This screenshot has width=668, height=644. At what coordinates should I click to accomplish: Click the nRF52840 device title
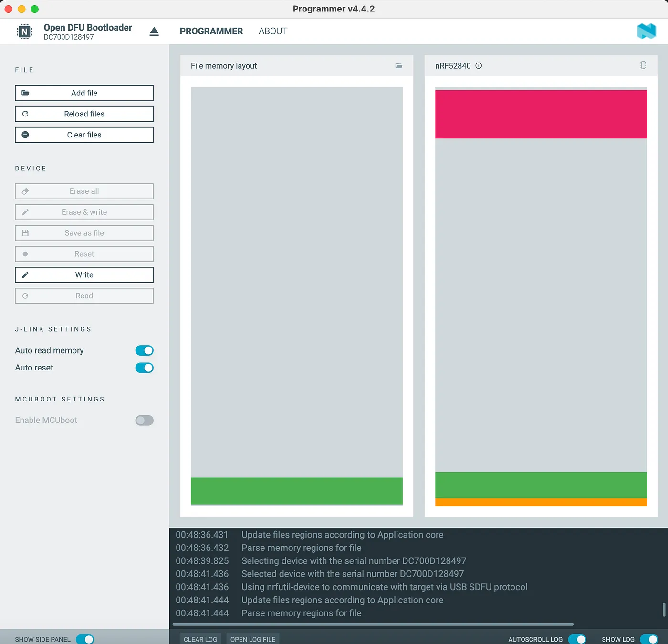coord(453,66)
